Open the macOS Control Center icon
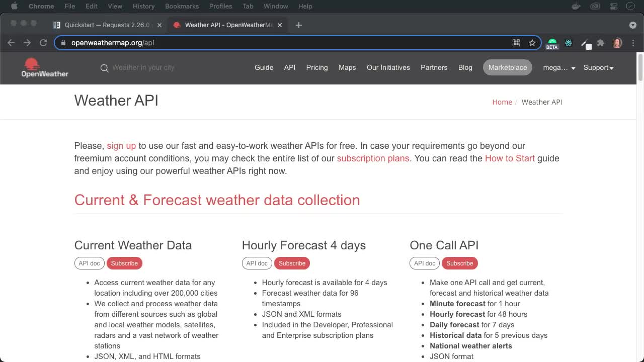 click(614, 6)
